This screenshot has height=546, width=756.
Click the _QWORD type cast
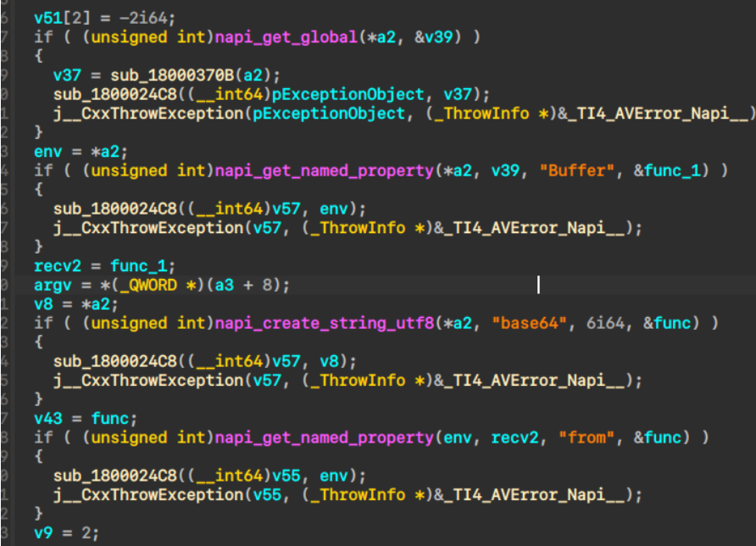148,285
